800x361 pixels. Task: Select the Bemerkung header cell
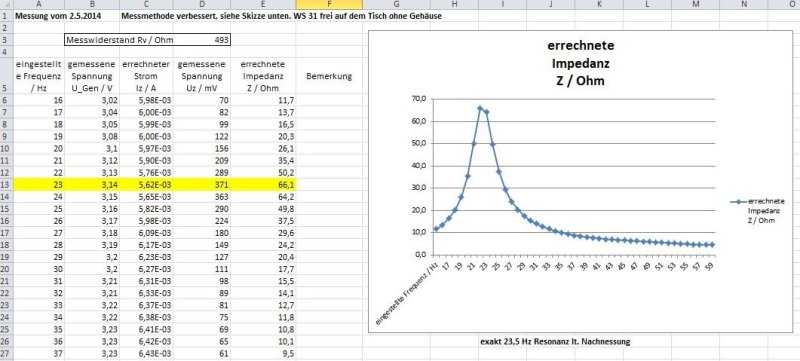(x=329, y=76)
